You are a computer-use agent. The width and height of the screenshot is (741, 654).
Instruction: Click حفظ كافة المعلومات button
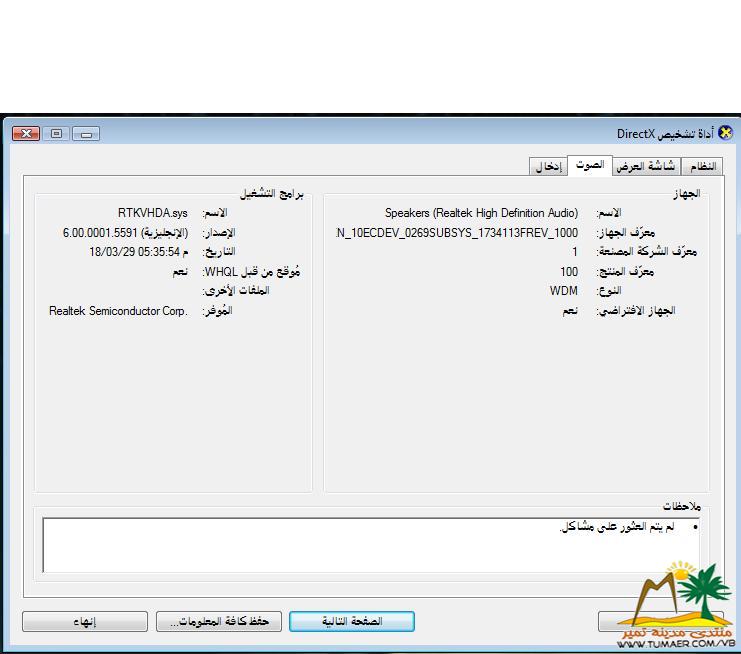click(219, 622)
